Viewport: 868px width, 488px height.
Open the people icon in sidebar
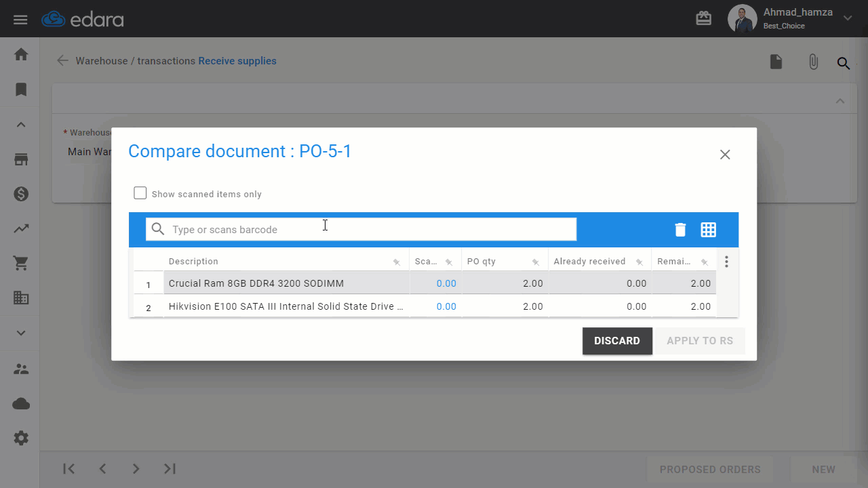pos(21,369)
